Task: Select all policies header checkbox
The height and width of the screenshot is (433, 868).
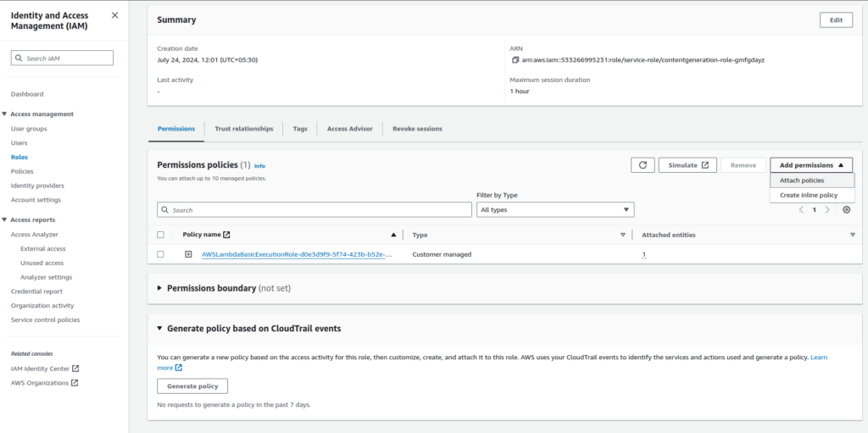Action: tap(160, 235)
